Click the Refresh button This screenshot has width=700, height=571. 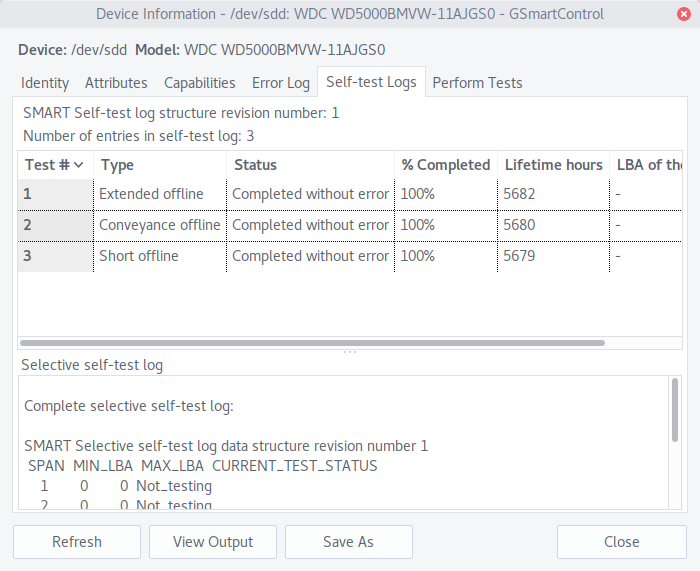click(x=77, y=542)
